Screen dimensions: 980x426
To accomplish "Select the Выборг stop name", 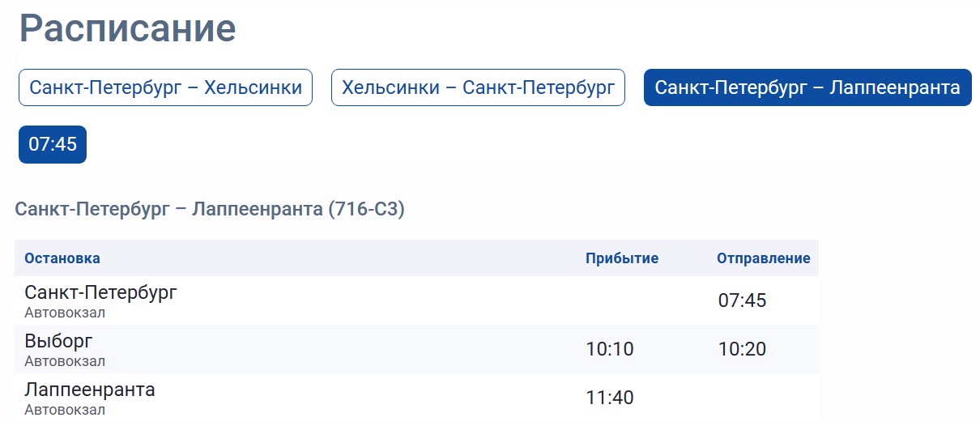I will pyautogui.click(x=59, y=341).
